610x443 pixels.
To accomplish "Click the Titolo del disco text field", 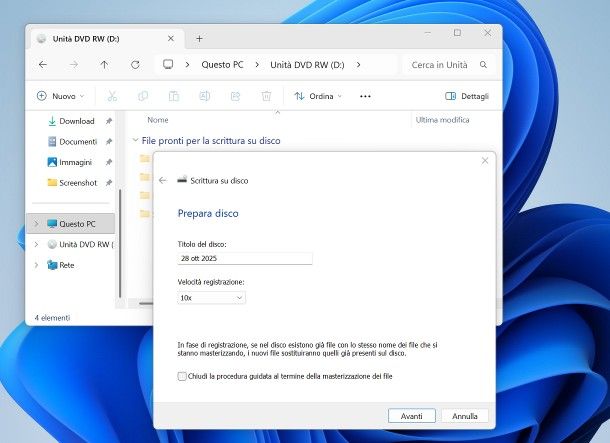I will (x=245, y=258).
